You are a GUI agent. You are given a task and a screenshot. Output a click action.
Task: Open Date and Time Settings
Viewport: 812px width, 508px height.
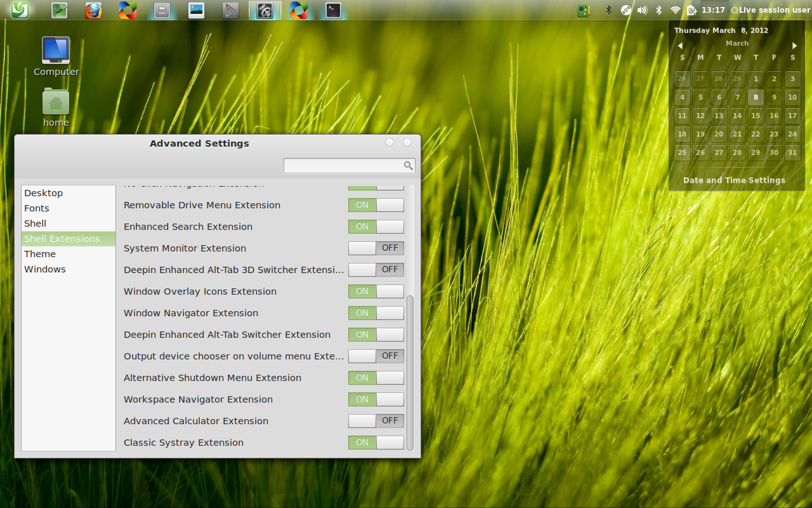coord(733,180)
